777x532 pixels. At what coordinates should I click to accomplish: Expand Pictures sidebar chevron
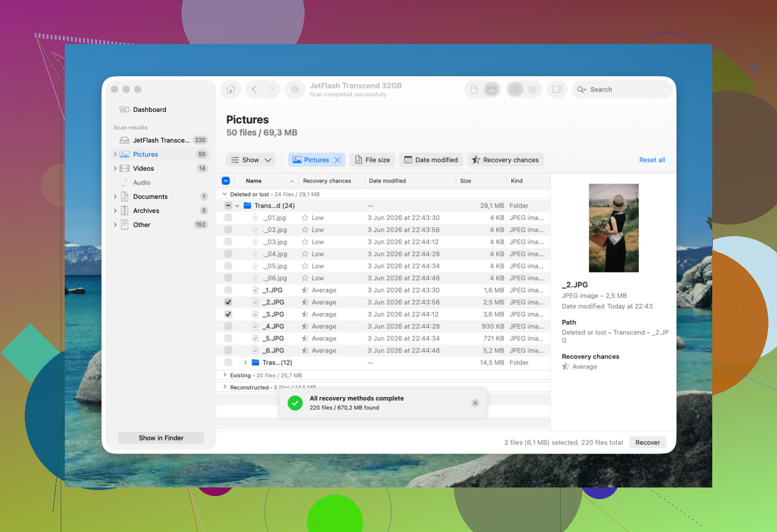click(115, 154)
